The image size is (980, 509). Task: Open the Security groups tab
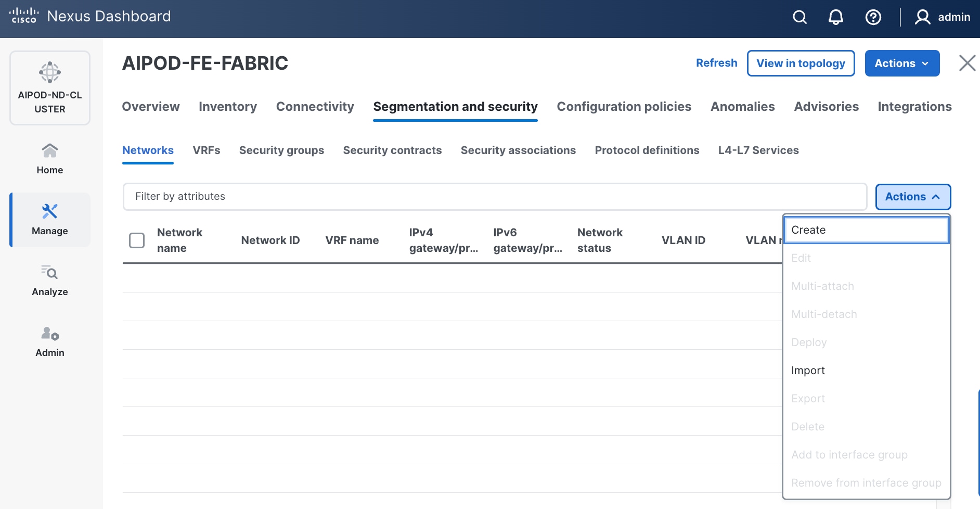(281, 150)
